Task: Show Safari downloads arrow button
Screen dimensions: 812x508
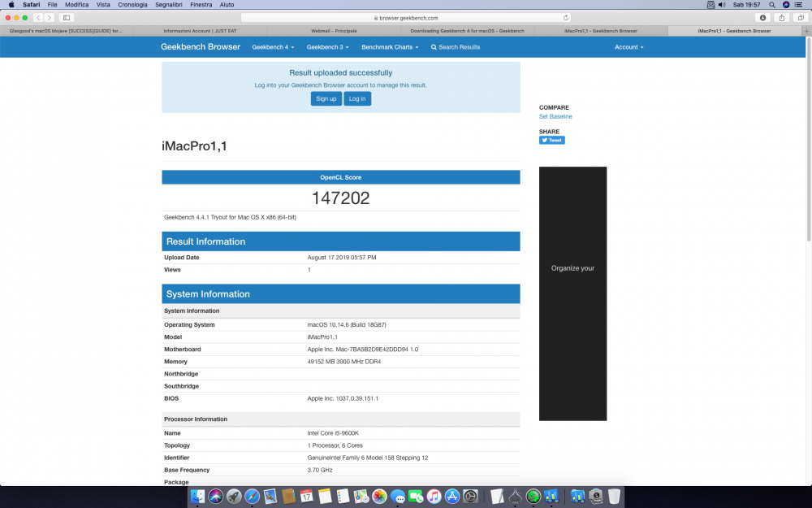Action: click(762, 18)
